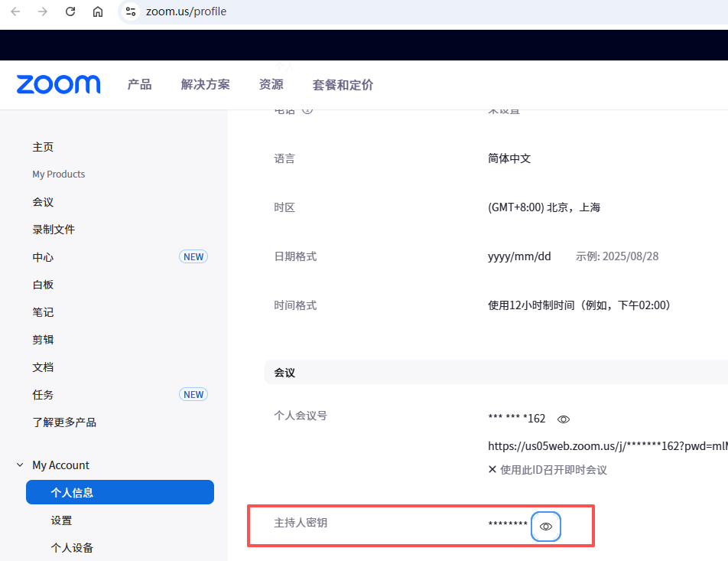Open the 资源 menu
Screen dimensions: 728x561
271,85
